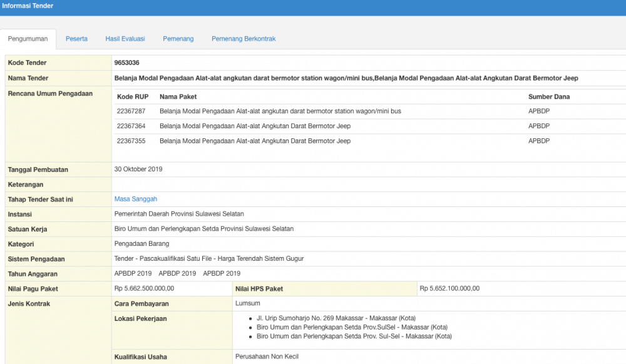This screenshot has height=364, width=626.
Task: Select RUP code 22367287
Action: [131, 111]
